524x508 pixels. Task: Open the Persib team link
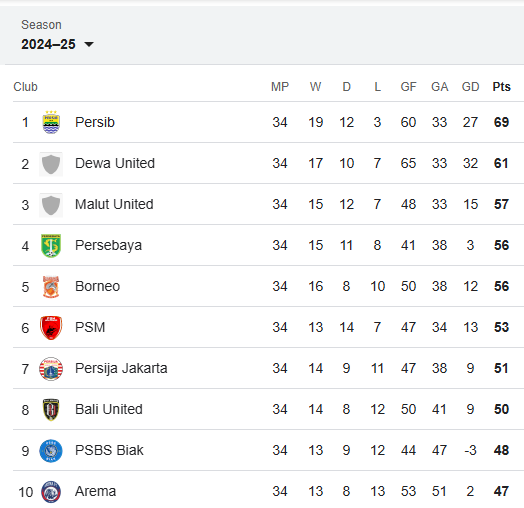95,122
